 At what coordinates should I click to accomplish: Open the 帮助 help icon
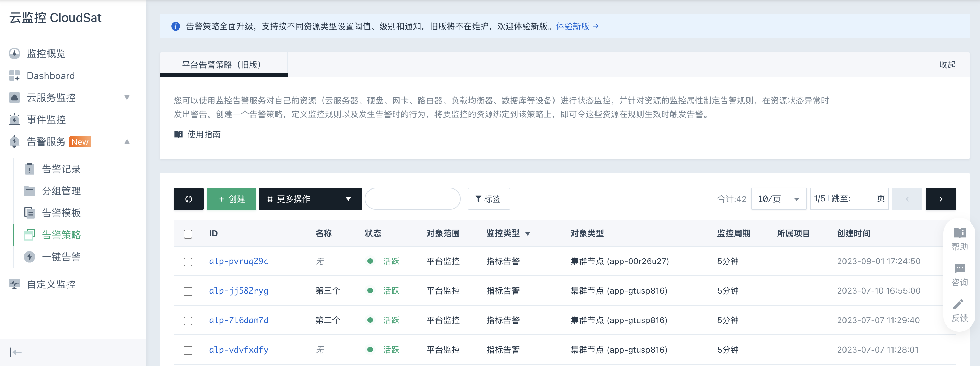click(959, 233)
